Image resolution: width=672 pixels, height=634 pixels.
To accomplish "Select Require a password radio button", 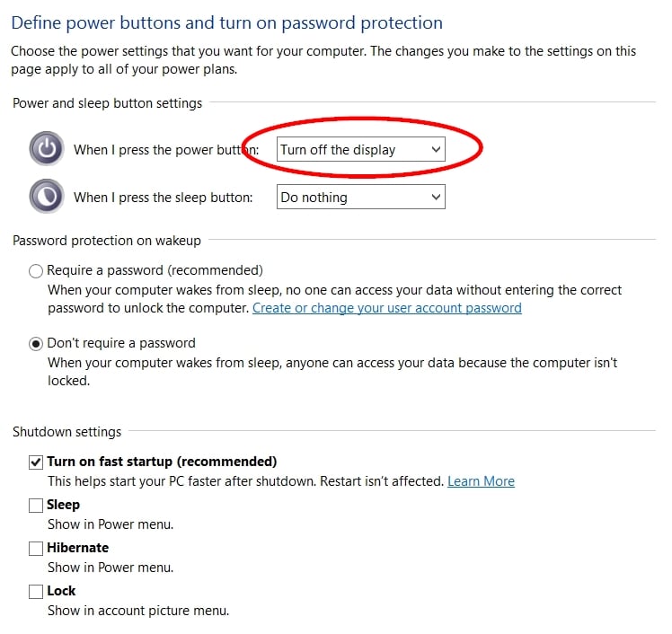I will click(x=36, y=270).
